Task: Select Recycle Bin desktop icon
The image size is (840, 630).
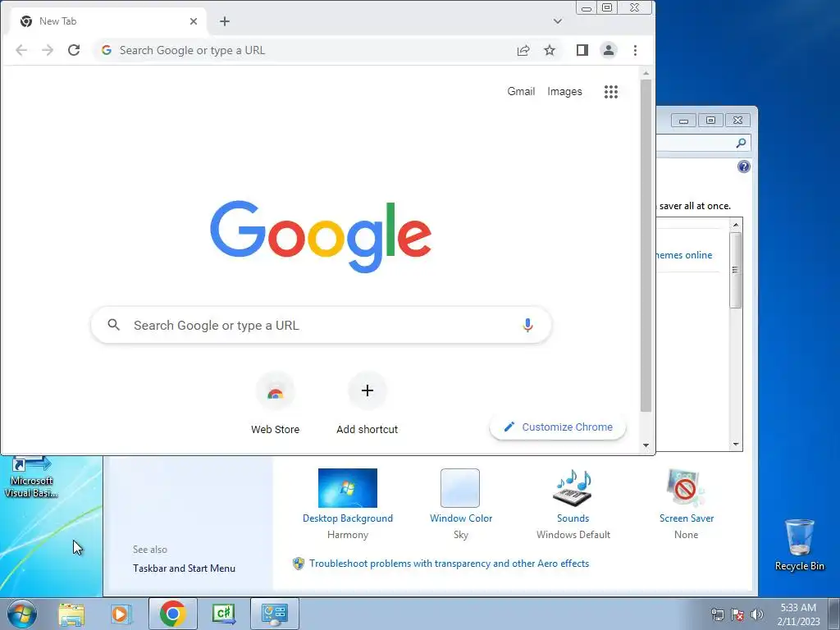Action: [x=799, y=545]
